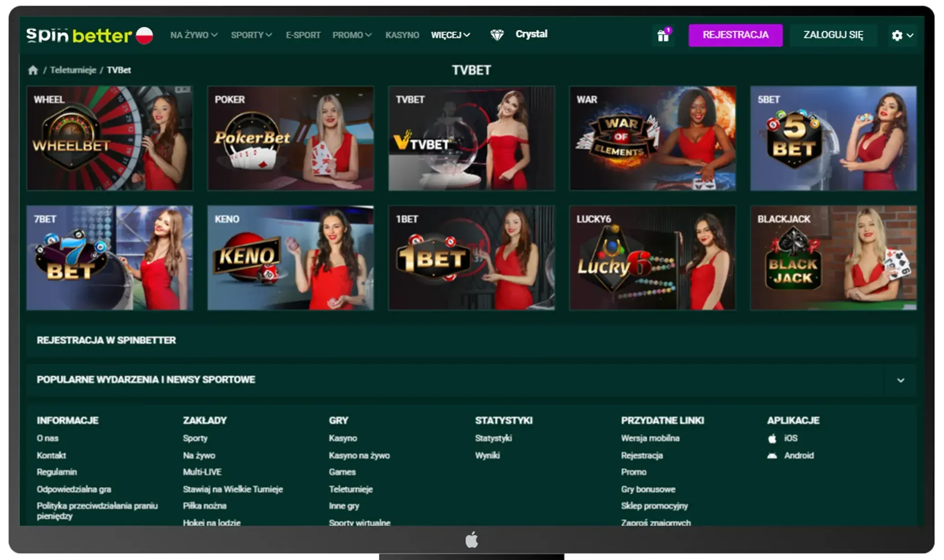The width and height of the screenshot is (944, 560).
Task: Open the Android app link
Action: (799, 455)
